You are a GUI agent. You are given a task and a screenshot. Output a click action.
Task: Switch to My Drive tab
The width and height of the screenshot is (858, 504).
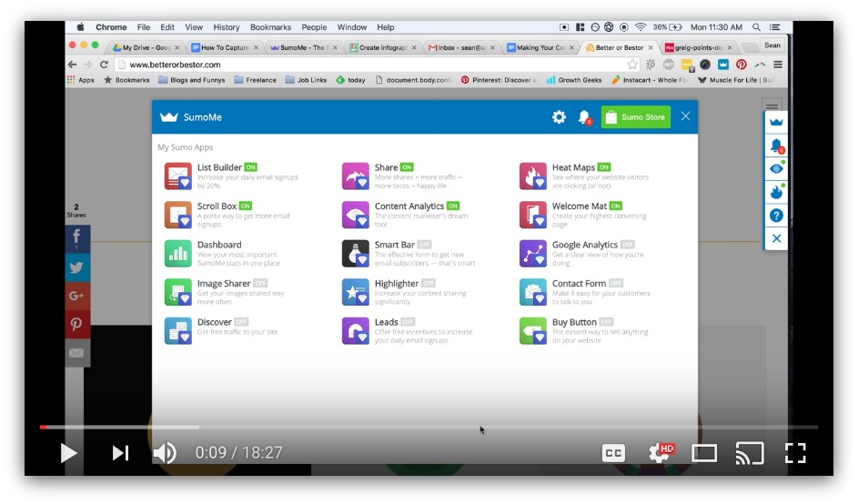pyautogui.click(x=146, y=47)
